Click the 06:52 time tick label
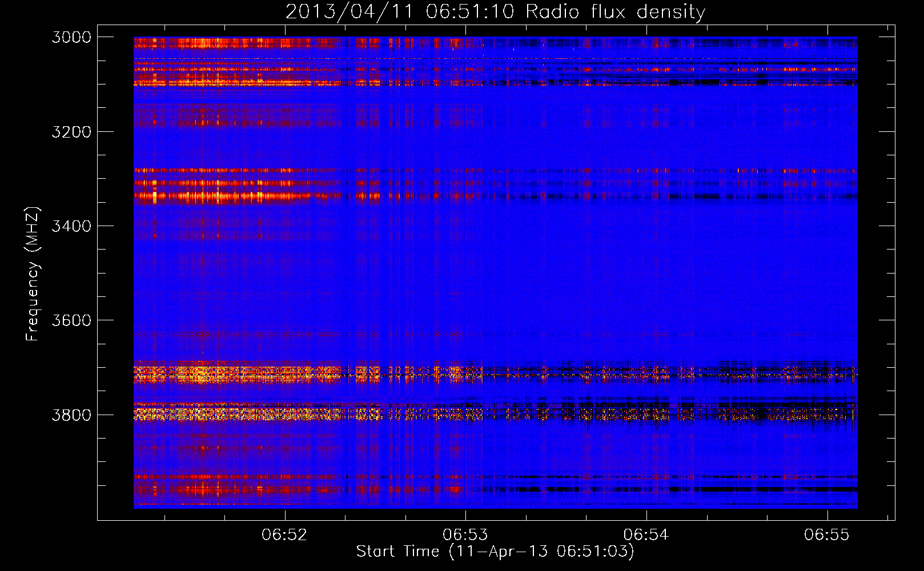This screenshot has height=571, width=924. click(x=284, y=534)
